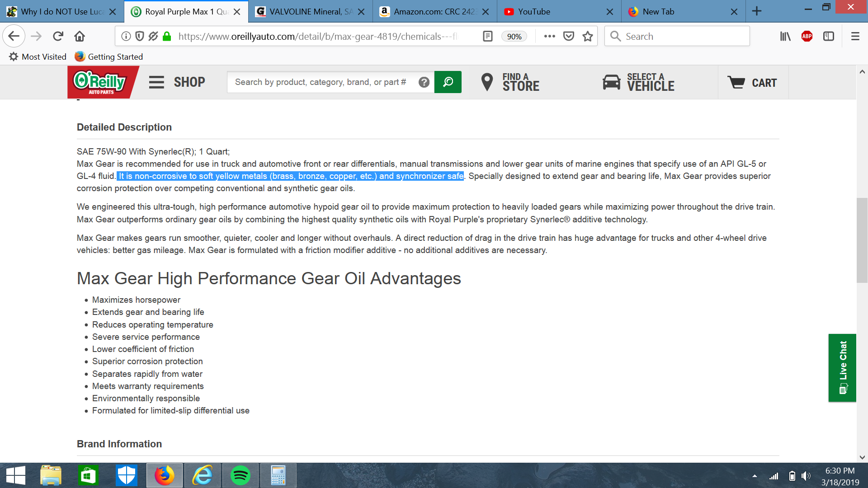Image resolution: width=868 pixels, height=488 pixels.
Task: Click the green magnifier search button
Action: pyautogui.click(x=448, y=82)
